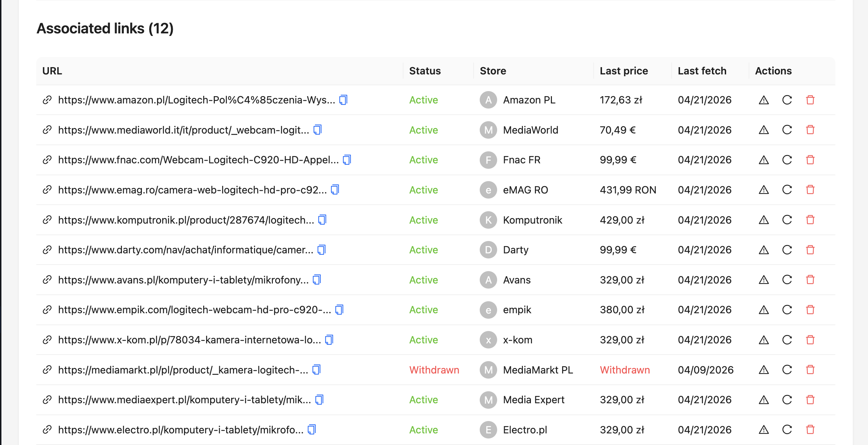Open the fnac.com Webcam-Logitech-C920 link
Screen dimensions: 868x445
click(198, 160)
